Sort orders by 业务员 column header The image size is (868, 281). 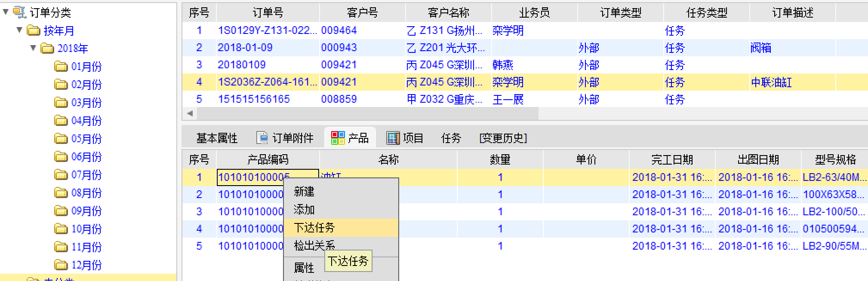tap(534, 13)
